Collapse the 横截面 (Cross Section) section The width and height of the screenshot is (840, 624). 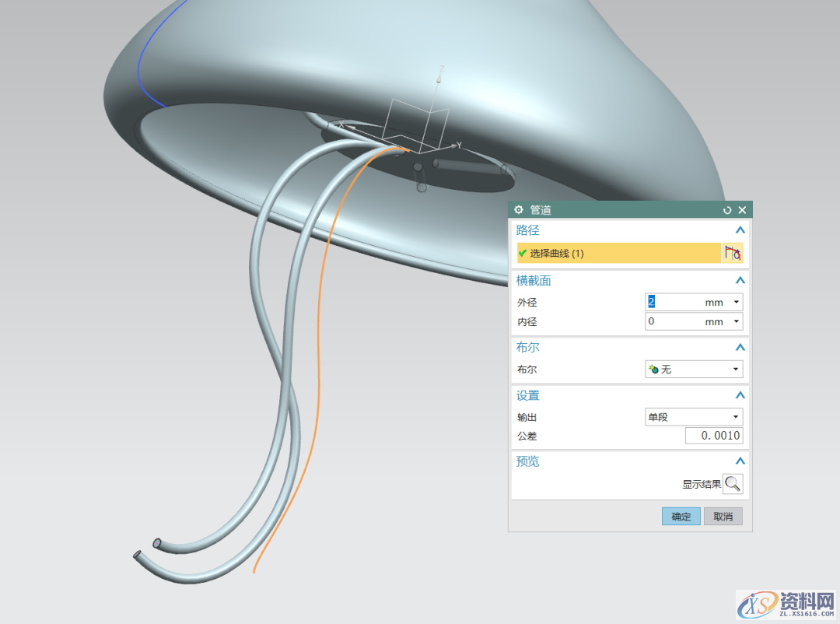click(740, 280)
